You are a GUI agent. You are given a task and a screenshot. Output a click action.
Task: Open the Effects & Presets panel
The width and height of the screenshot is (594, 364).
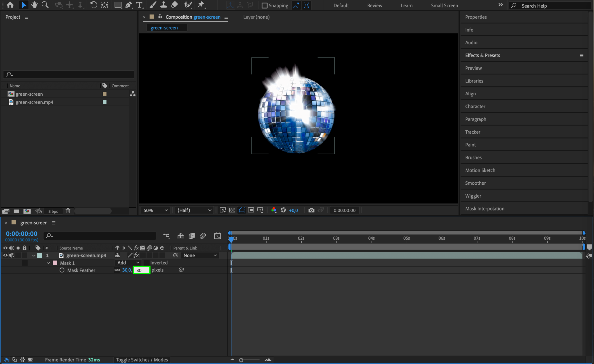coord(482,55)
